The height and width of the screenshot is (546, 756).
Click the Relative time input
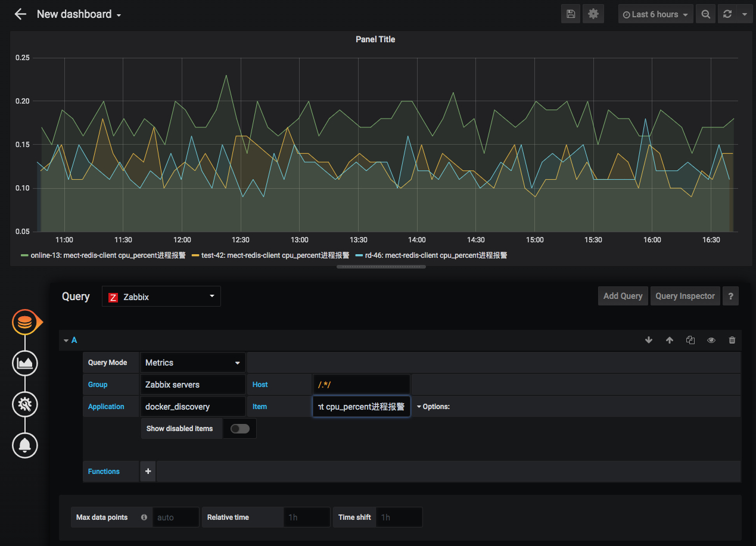point(307,517)
